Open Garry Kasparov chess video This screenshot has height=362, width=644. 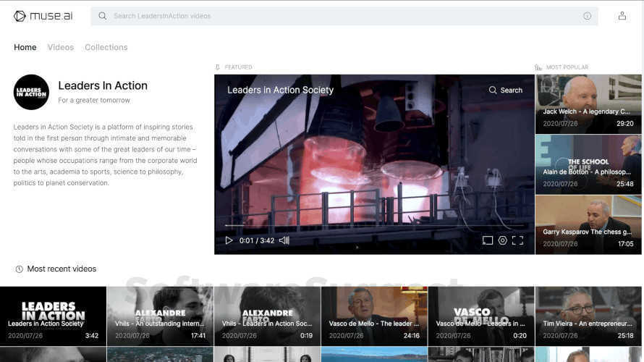coord(588,224)
